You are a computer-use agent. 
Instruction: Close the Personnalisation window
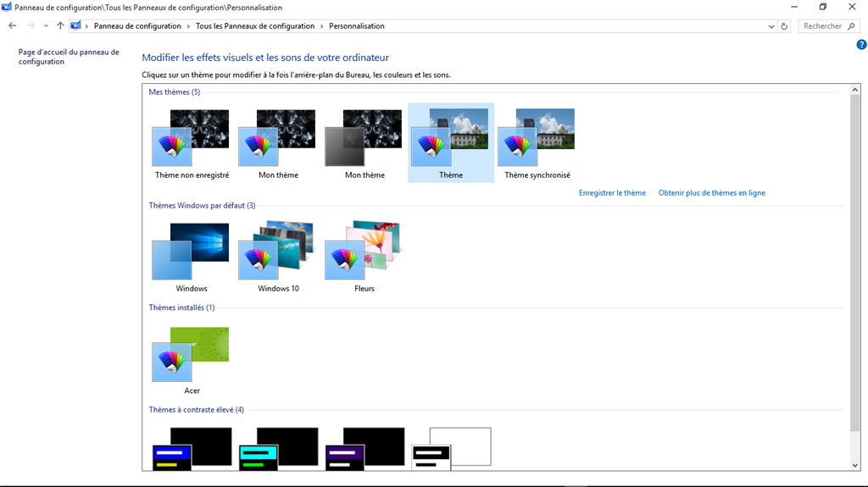852,7
